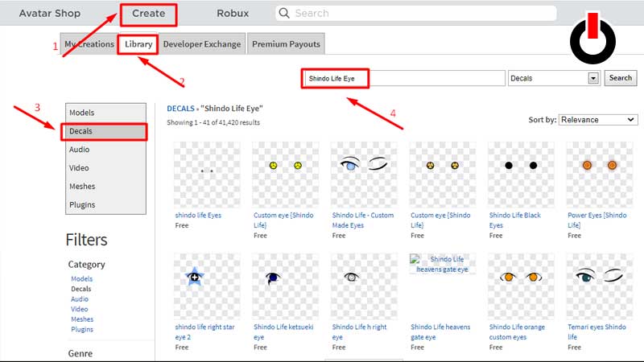This screenshot has width=644, height=362.
Task: Click the Search button
Action: point(620,78)
